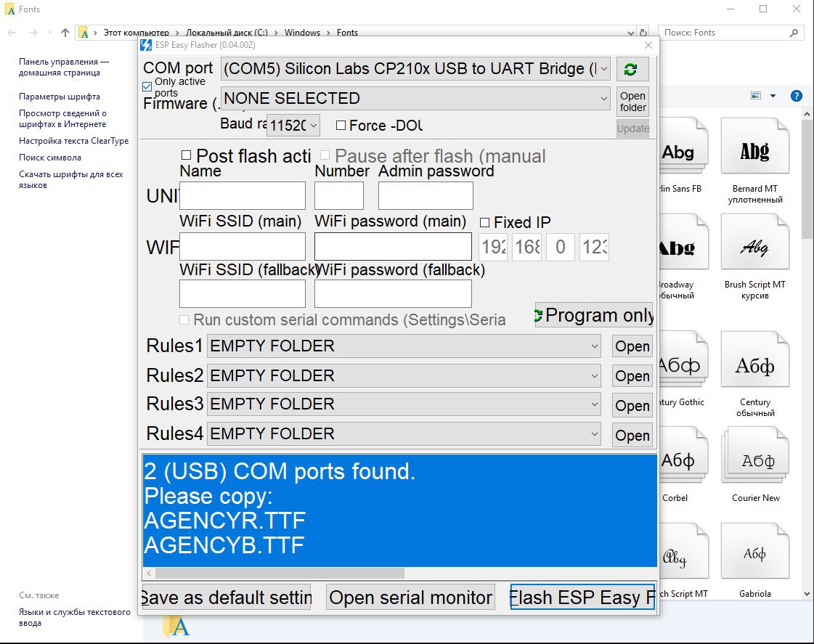Click the search magnifier in Fonts window
The image size is (814, 644).
tap(794, 33)
